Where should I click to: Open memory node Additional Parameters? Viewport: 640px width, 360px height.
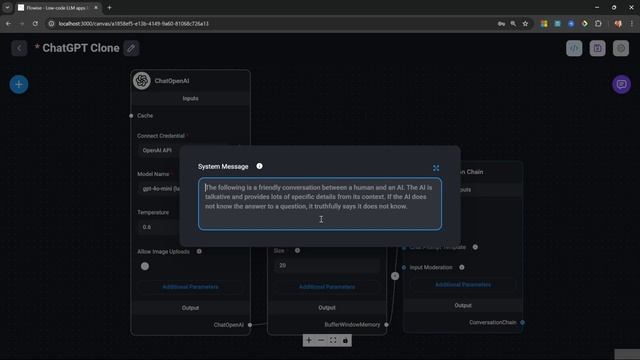tap(327, 287)
